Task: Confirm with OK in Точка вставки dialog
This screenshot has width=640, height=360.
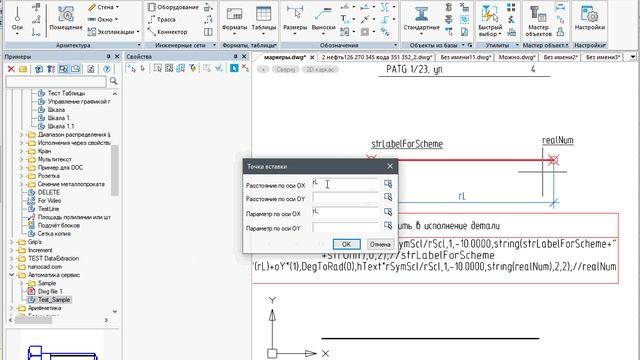Action: [x=346, y=244]
